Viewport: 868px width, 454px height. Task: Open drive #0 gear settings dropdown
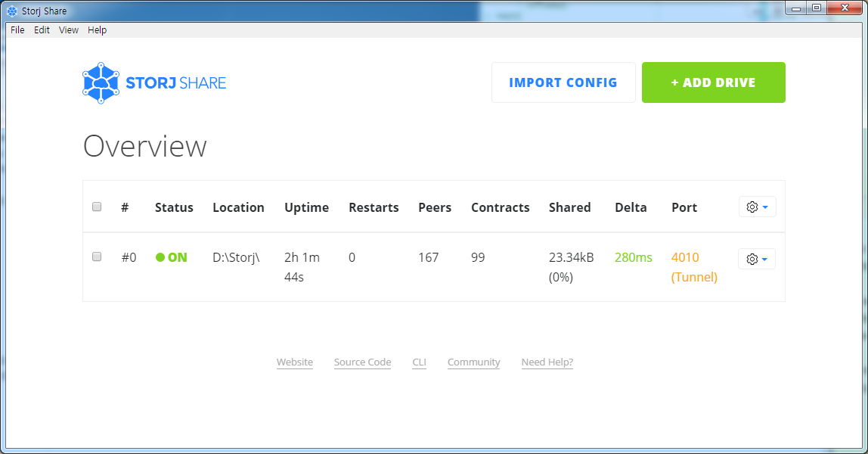(757, 259)
